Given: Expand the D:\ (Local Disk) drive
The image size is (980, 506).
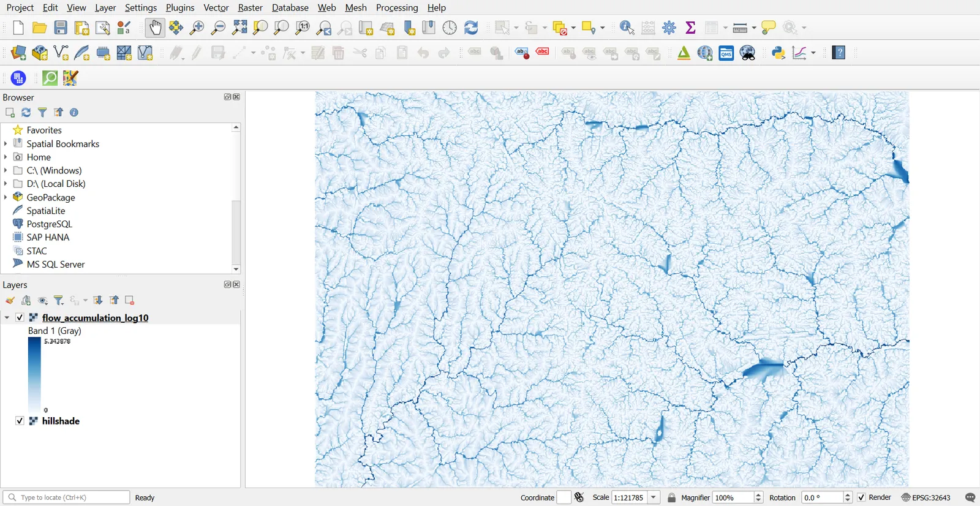Looking at the screenshot, I should pyautogui.click(x=6, y=183).
